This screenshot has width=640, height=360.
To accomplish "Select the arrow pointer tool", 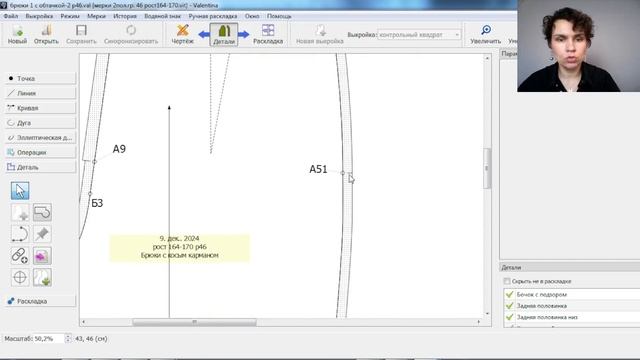I will 20,191.
